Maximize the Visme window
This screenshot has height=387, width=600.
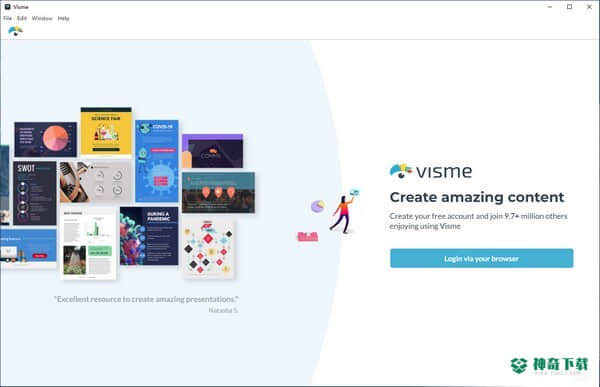coord(569,7)
